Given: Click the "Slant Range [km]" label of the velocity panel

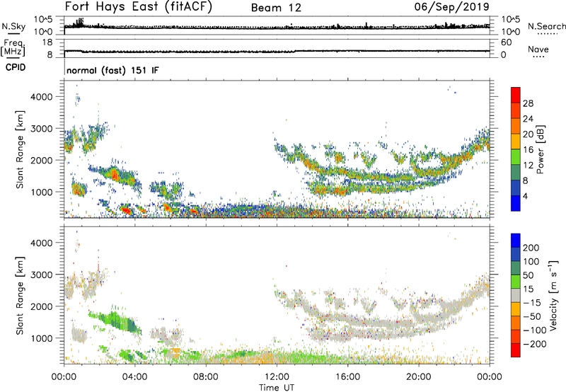Looking at the screenshot, I should tap(20, 296).
